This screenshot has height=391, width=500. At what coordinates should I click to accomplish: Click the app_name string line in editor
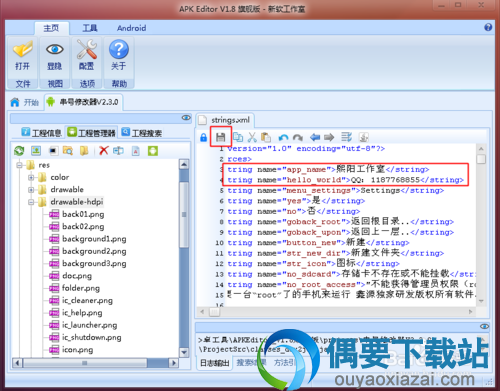[328, 170]
